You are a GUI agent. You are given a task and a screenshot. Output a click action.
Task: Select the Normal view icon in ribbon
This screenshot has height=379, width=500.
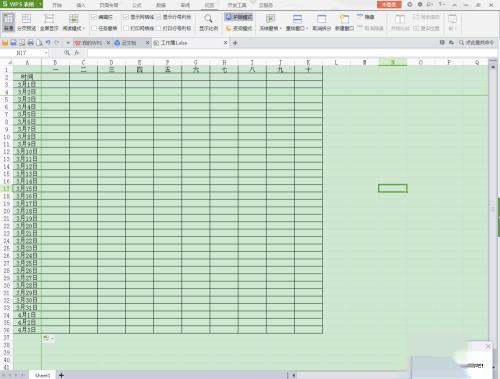pyautogui.click(x=8, y=22)
